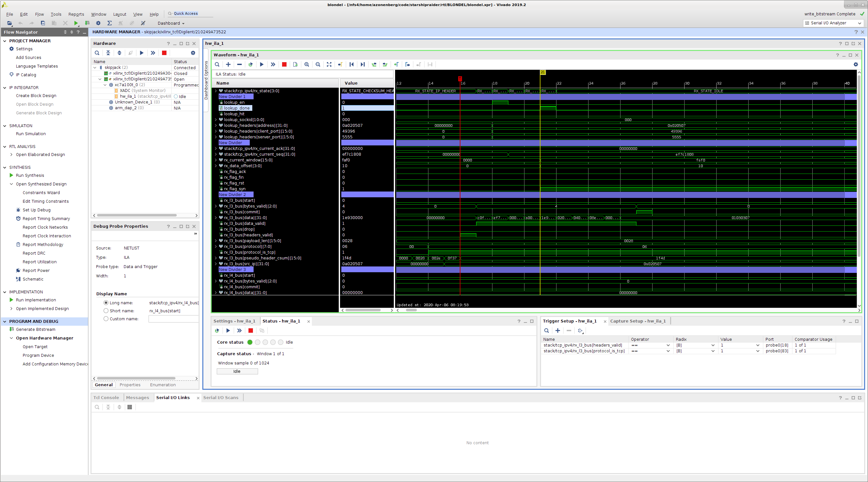
Task: Export ILA data icon in Waveform toolbar
Action: 296,64
